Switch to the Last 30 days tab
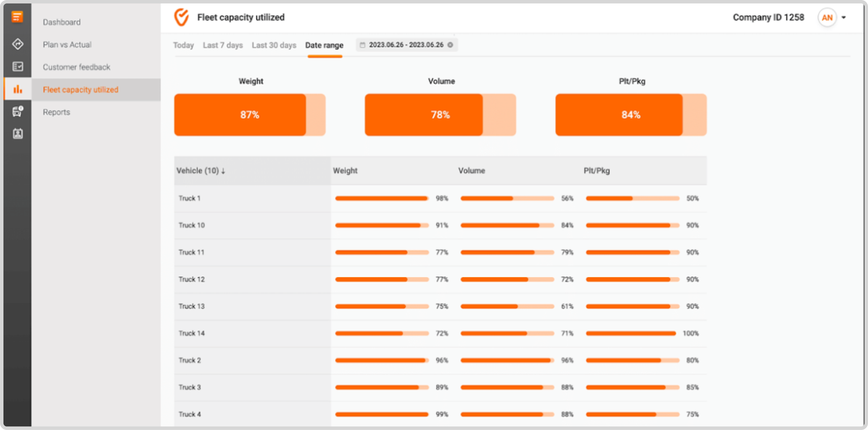Screen dimensions: 868x430 pyautogui.click(x=274, y=45)
